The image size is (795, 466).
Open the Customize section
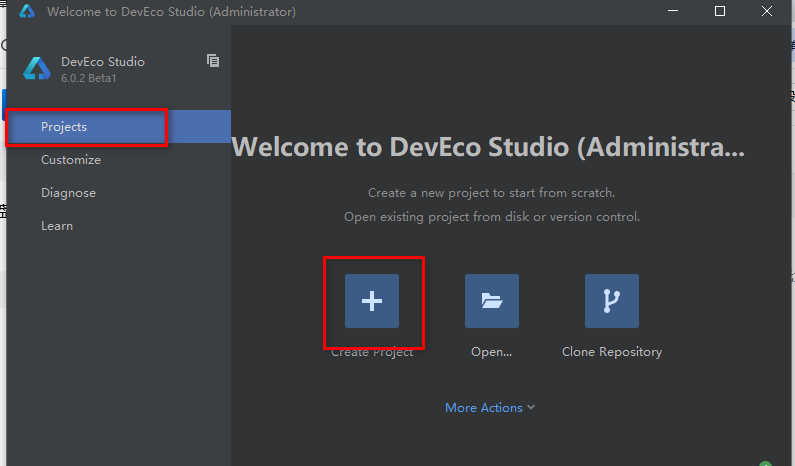(71, 160)
